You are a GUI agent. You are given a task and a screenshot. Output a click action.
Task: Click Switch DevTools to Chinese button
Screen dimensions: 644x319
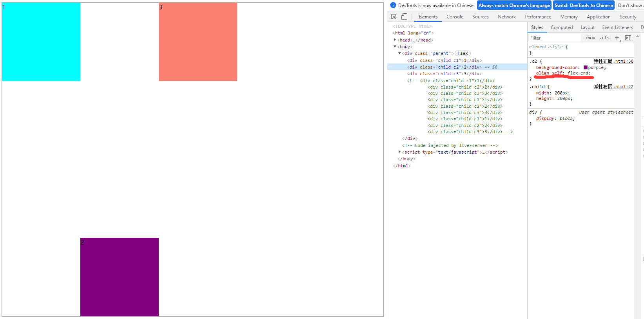click(584, 5)
